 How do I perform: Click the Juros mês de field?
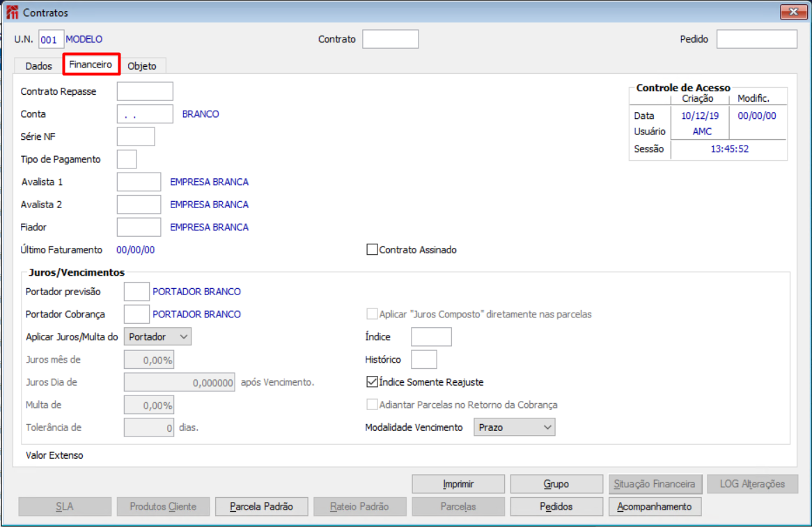[x=149, y=360]
